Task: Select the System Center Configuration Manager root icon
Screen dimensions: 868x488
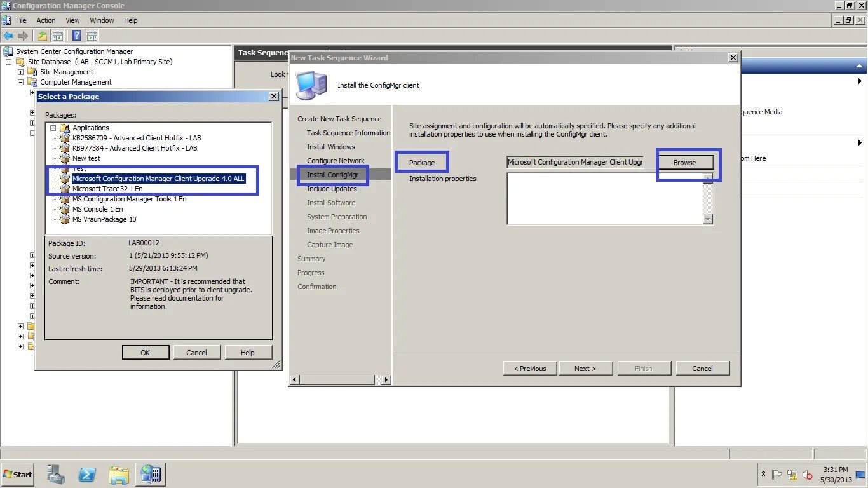Action: (9, 51)
